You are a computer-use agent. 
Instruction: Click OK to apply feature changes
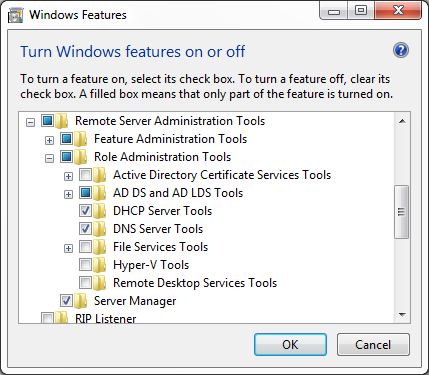[x=290, y=345]
